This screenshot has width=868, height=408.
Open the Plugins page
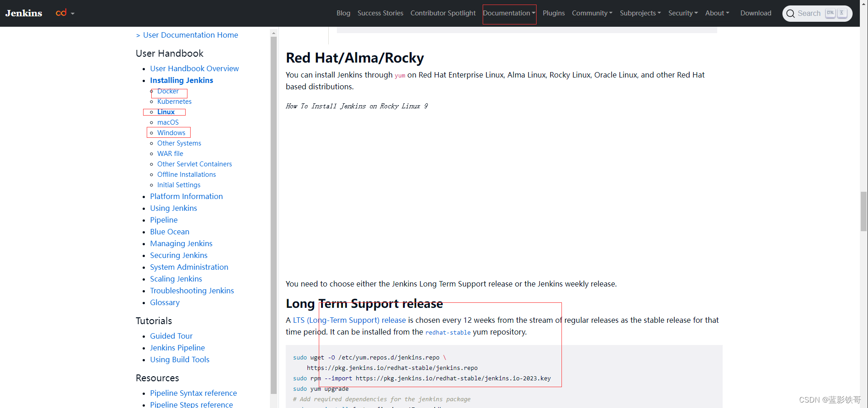pyautogui.click(x=553, y=13)
